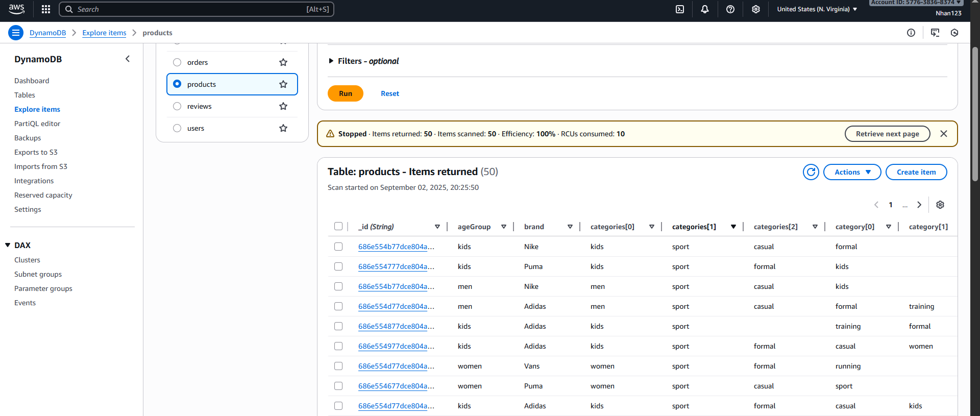Open table preferences gear icon
Image resolution: width=980 pixels, height=416 pixels.
940,205
